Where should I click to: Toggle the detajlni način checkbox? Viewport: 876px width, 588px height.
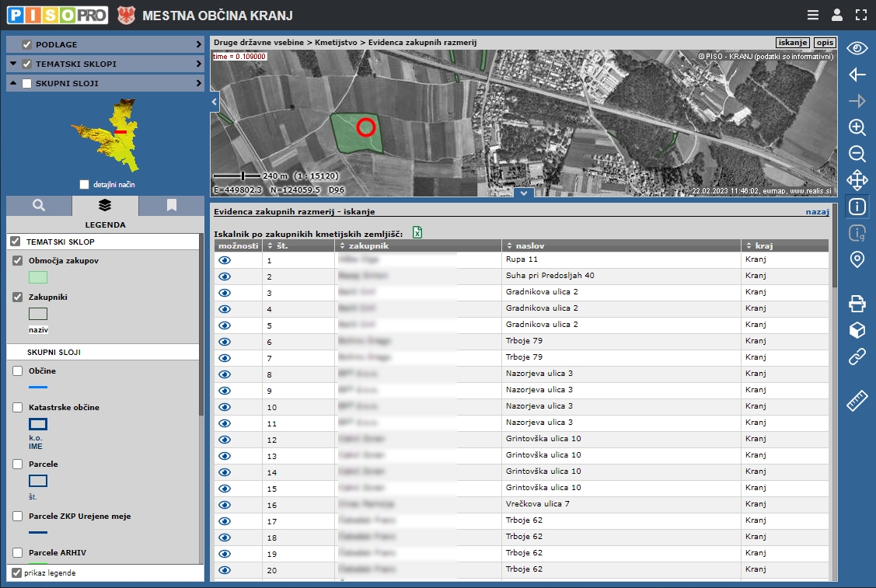point(85,185)
